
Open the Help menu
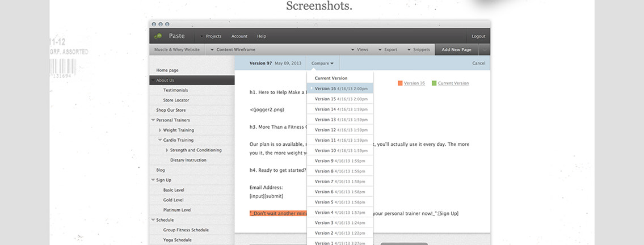262,36
